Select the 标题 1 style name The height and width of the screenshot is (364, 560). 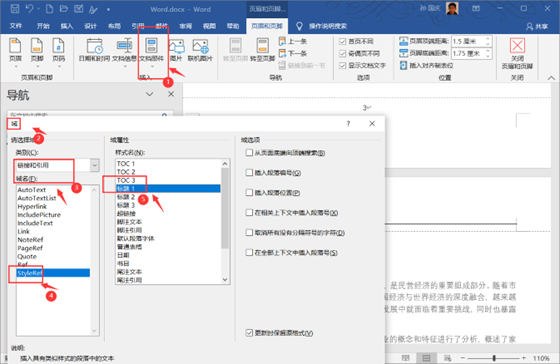[x=168, y=188]
